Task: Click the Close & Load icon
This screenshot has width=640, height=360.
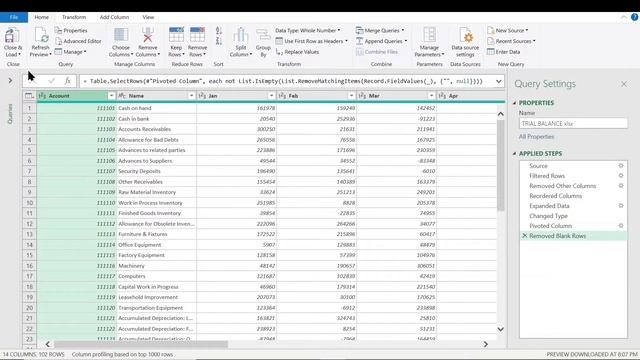Action: pyautogui.click(x=12, y=36)
